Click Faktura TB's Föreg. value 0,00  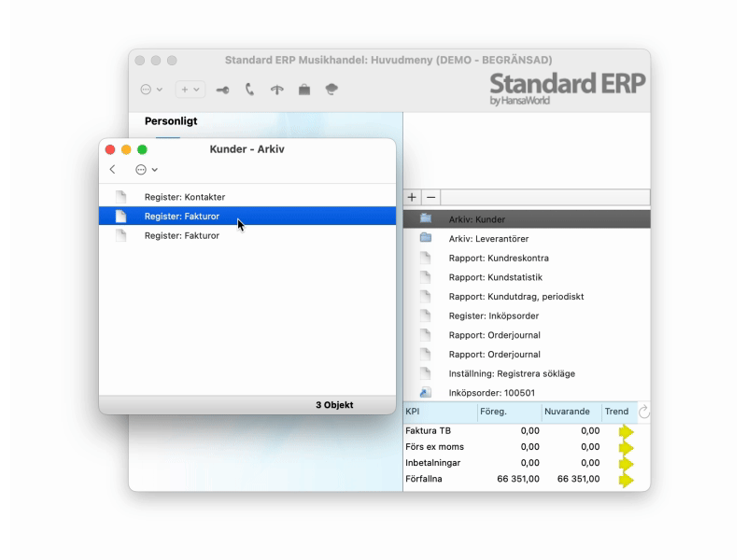(530, 431)
